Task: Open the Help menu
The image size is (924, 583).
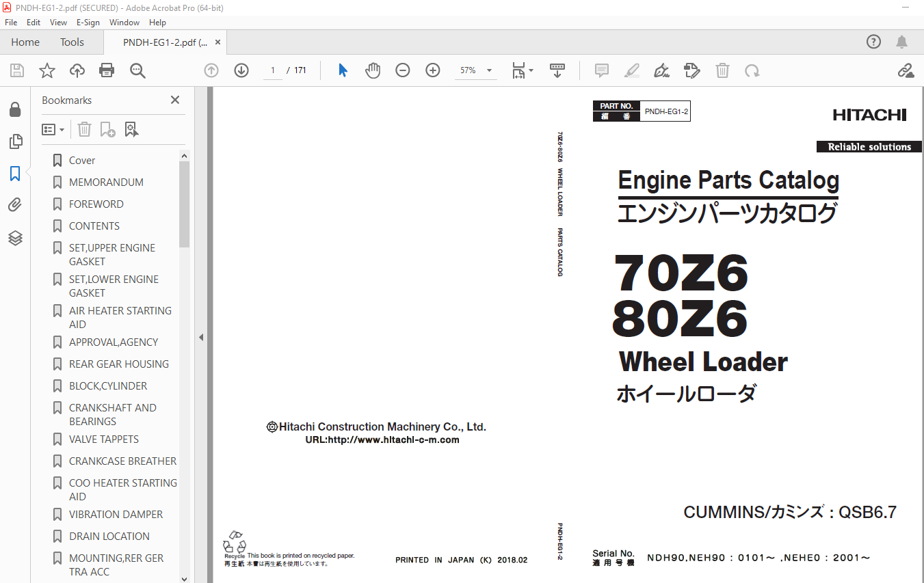Action: pyautogui.click(x=157, y=23)
